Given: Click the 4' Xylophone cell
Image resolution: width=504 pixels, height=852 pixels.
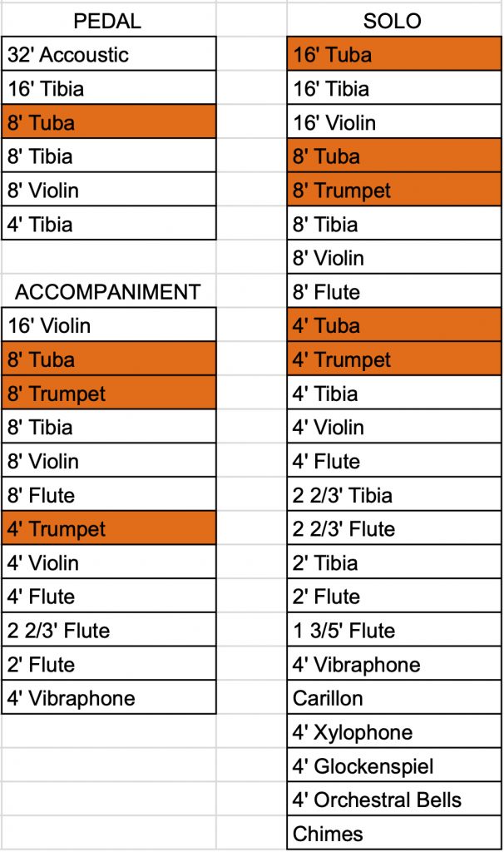Looking at the screenshot, I should click(394, 732).
